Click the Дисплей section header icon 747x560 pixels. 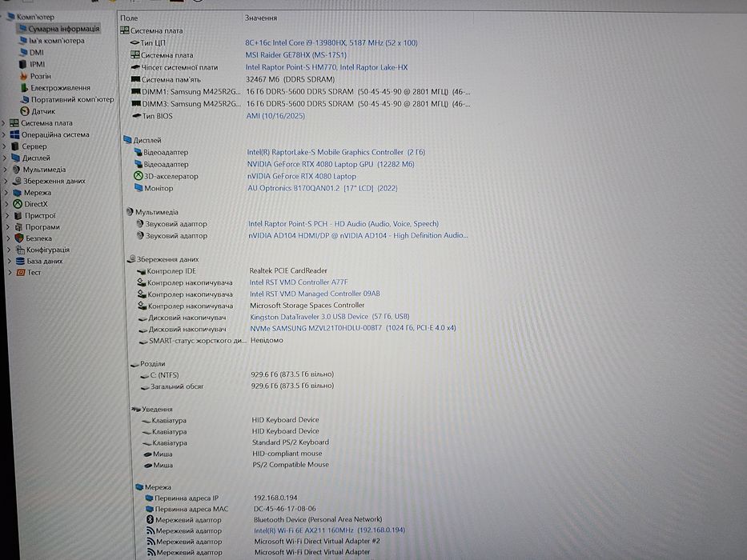127,140
